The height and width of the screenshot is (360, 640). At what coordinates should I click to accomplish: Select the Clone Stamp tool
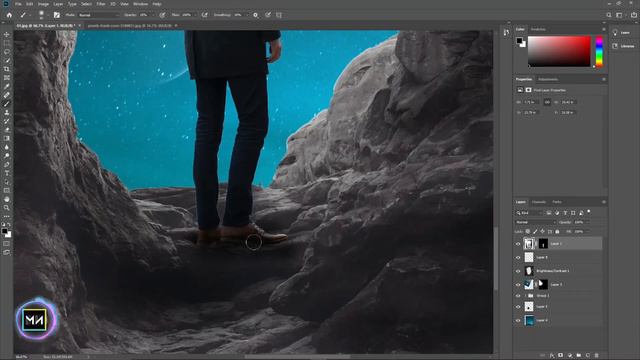coord(7,112)
